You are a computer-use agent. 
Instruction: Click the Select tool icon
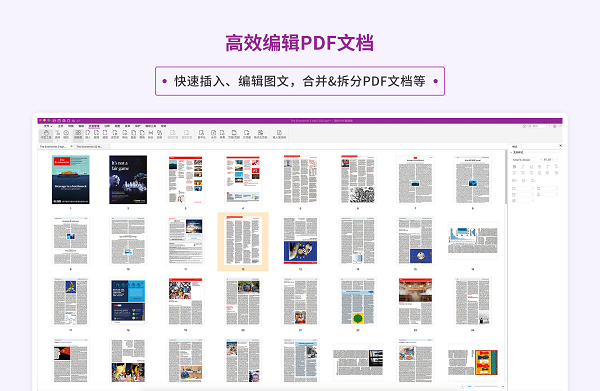(x=58, y=134)
